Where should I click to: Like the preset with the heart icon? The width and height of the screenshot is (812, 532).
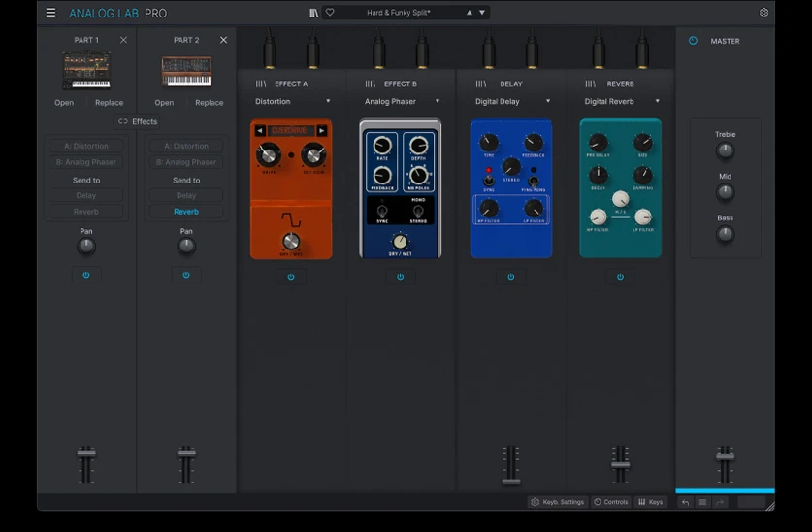click(330, 13)
